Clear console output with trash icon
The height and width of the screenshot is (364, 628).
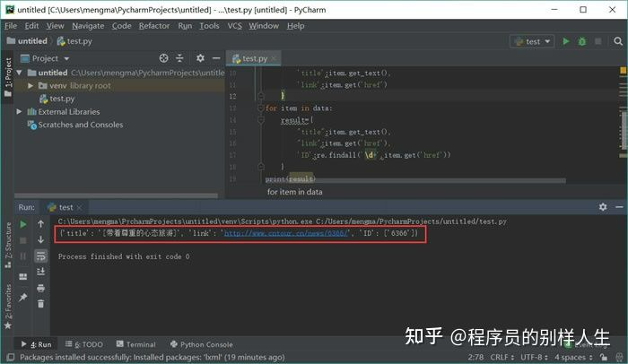point(41,304)
